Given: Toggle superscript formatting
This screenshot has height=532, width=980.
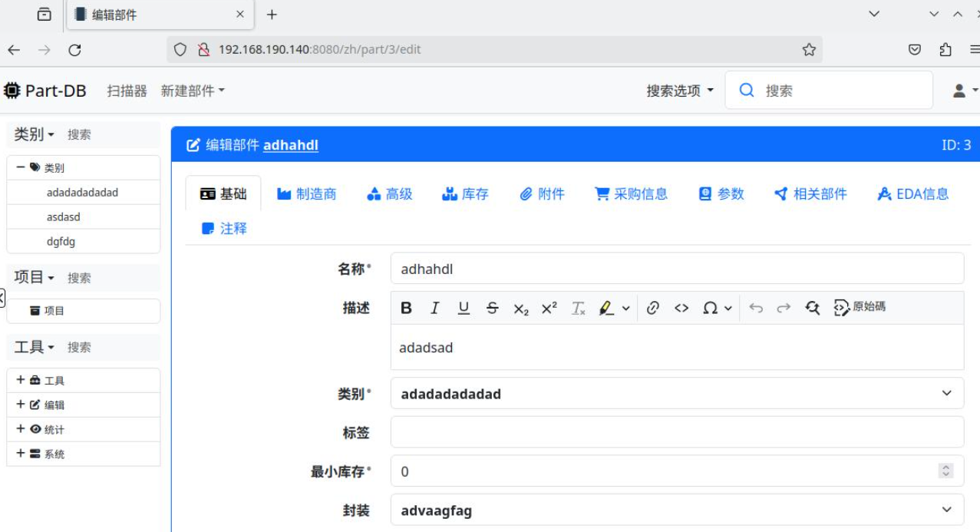Looking at the screenshot, I should point(549,308).
